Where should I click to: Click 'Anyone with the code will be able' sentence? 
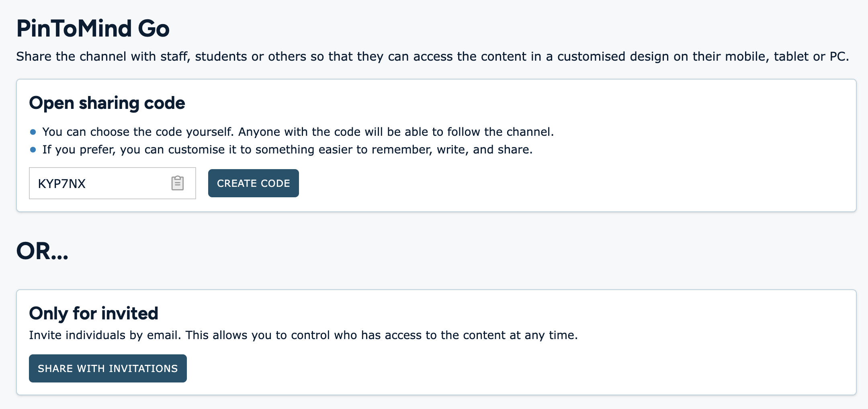tap(396, 132)
